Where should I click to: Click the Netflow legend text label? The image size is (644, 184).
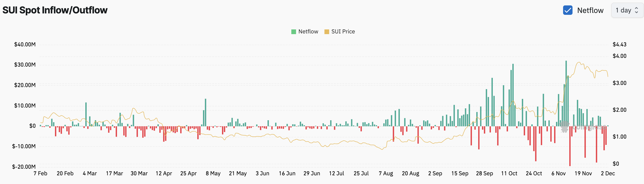pyautogui.click(x=308, y=32)
